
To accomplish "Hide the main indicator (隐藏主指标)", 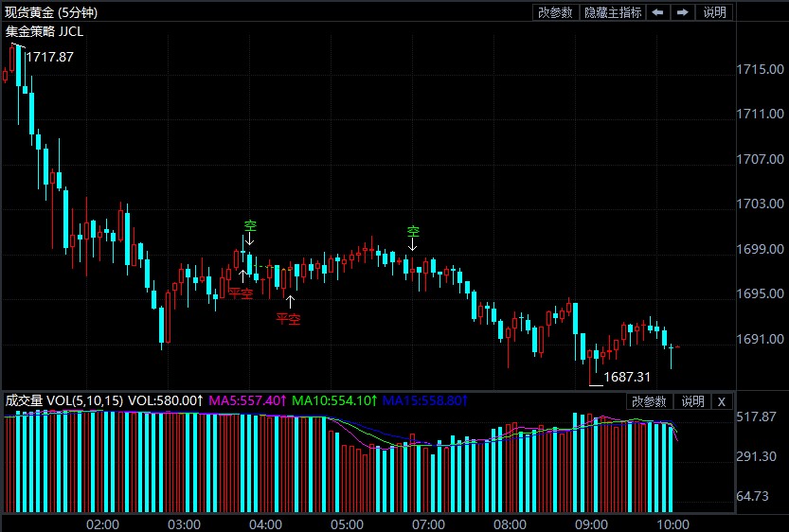I will pos(613,12).
